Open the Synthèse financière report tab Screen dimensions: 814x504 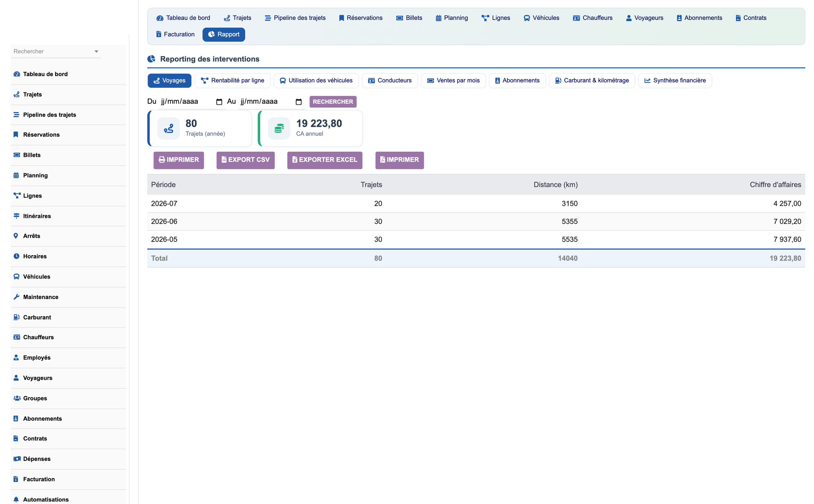(x=675, y=81)
